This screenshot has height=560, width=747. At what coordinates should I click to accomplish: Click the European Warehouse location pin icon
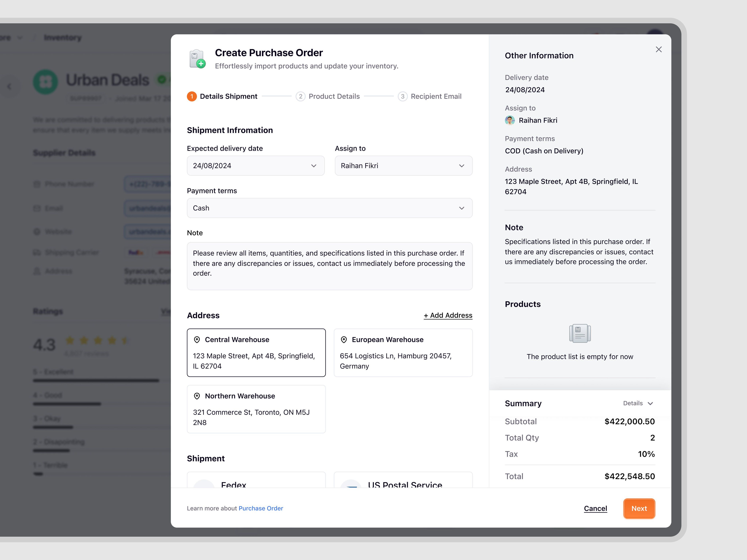[x=344, y=340]
